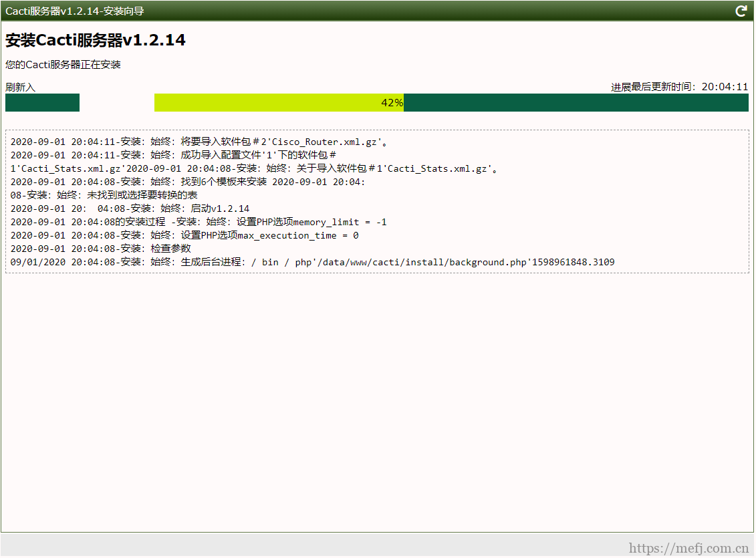Click the heading '安装Cacti服务器v1.2.14'
Viewport: 756px width, 558px height.
pos(96,40)
